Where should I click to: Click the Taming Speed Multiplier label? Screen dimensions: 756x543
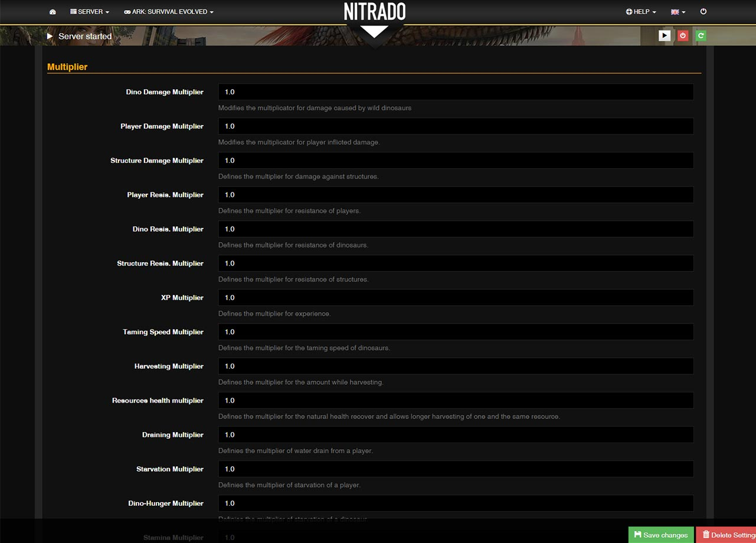[x=163, y=332]
